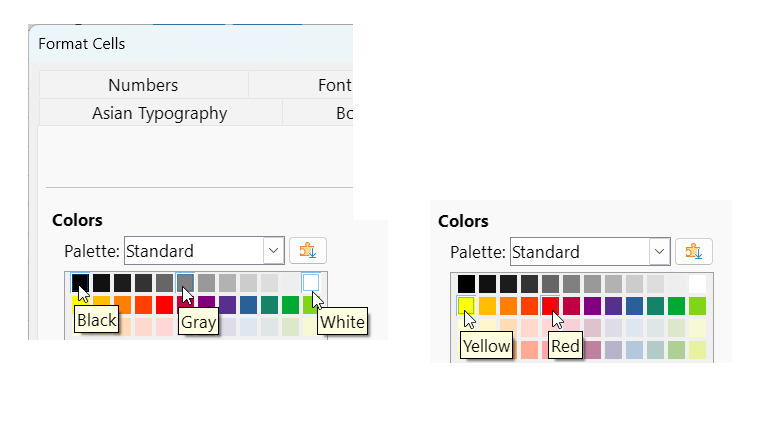Click the black swatch in the right palette
Image resolution: width=766 pixels, height=428 pixels.
pyautogui.click(x=466, y=284)
